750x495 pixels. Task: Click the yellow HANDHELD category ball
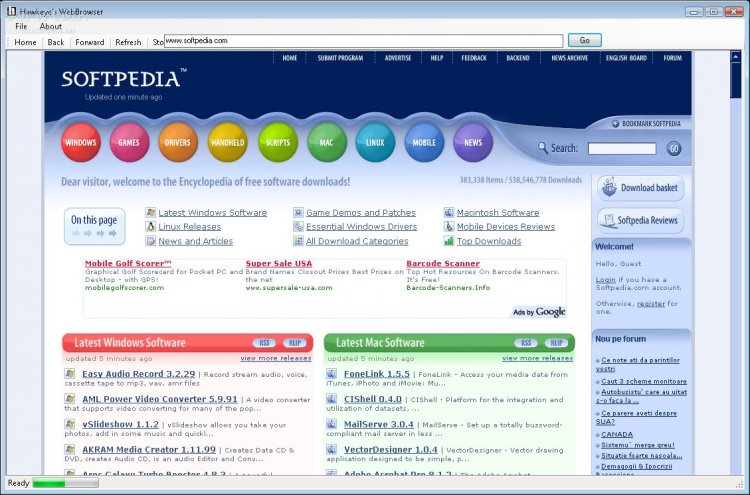click(228, 142)
